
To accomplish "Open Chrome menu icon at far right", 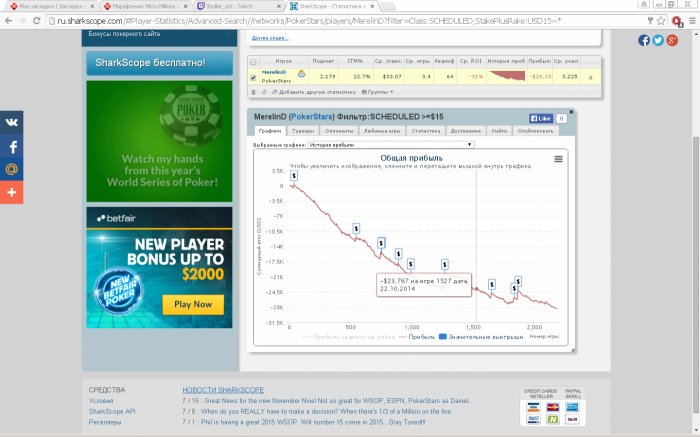I will (x=692, y=21).
